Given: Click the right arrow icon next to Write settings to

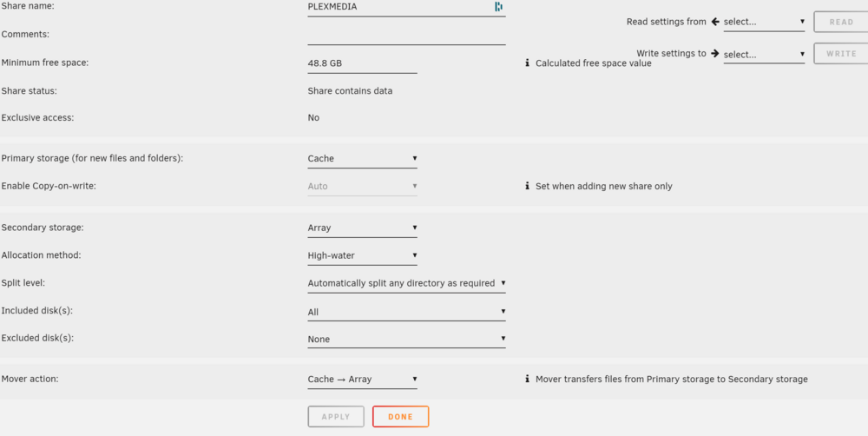Looking at the screenshot, I should (714, 53).
